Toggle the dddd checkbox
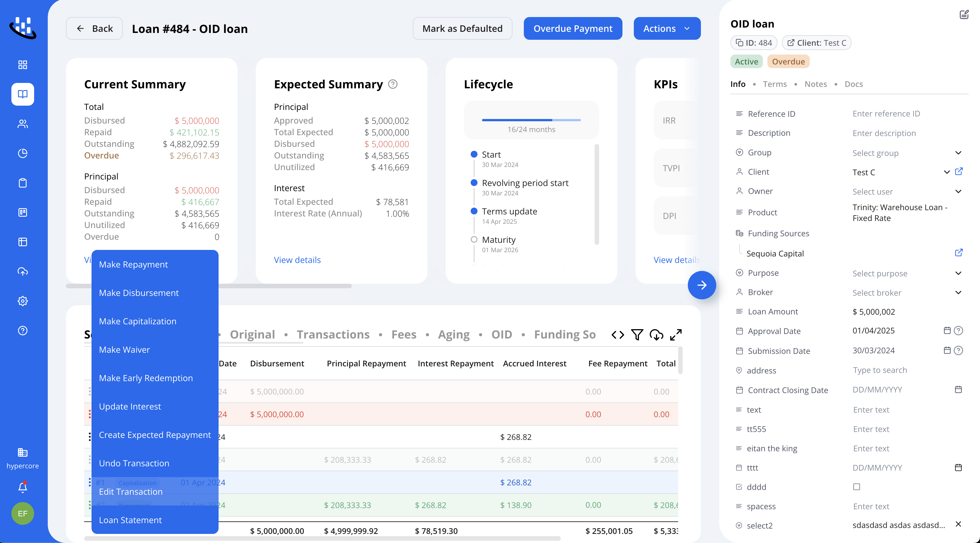 856,487
